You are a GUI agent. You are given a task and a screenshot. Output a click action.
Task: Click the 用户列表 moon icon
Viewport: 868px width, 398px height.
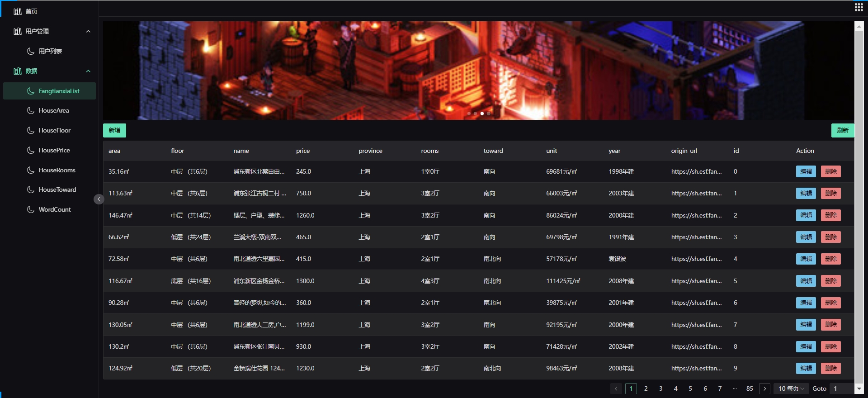[x=31, y=51]
